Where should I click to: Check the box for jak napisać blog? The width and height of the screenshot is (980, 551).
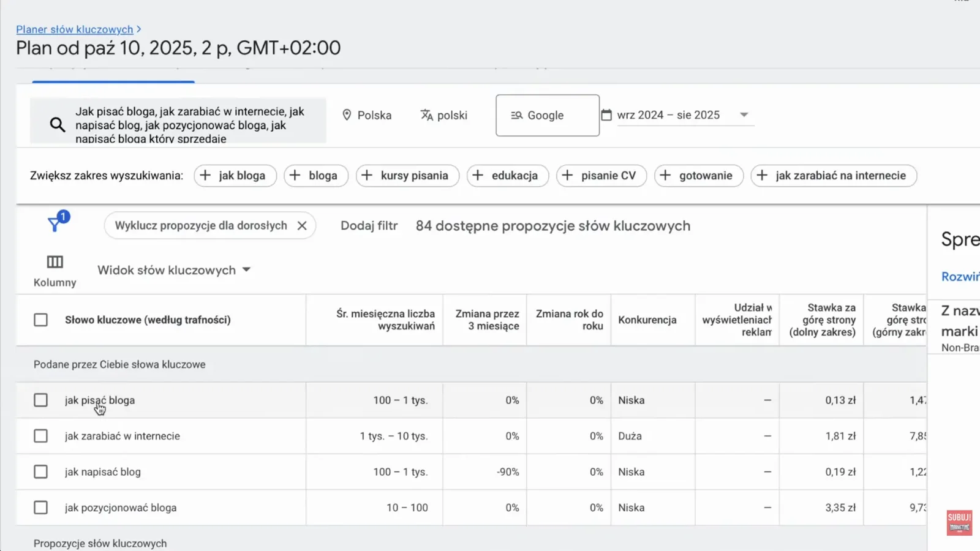(x=40, y=472)
